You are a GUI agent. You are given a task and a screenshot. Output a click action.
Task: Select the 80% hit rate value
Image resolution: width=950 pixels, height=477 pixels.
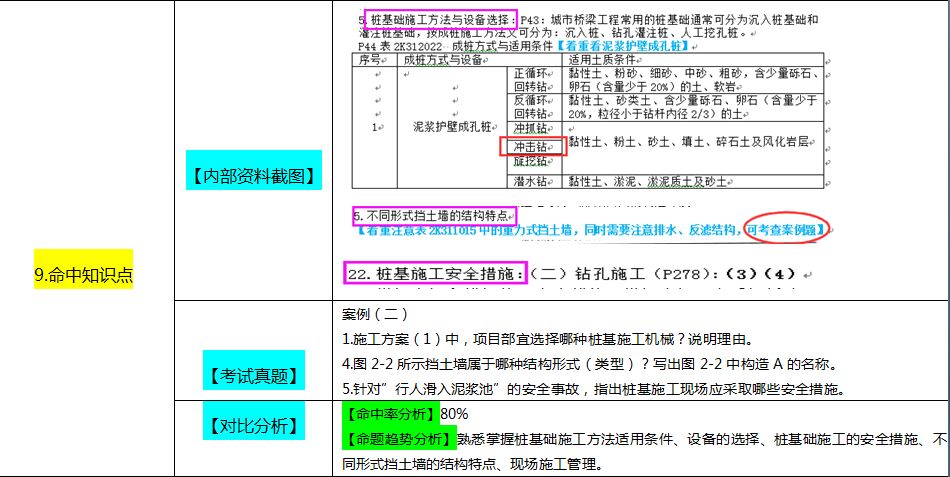454,413
